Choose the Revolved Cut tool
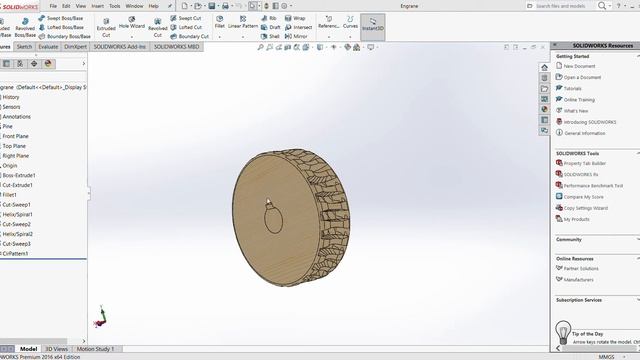This screenshot has width=640, height=360. [158, 27]
